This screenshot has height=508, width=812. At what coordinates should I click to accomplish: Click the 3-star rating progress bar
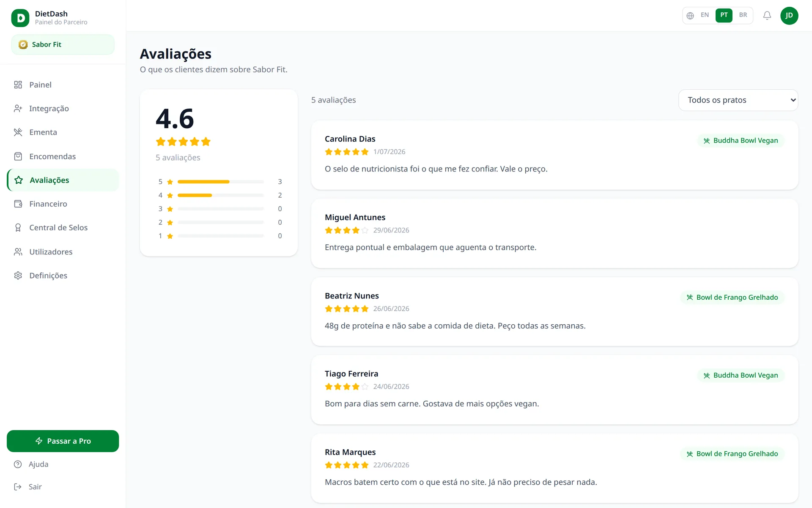pos(221,209)
